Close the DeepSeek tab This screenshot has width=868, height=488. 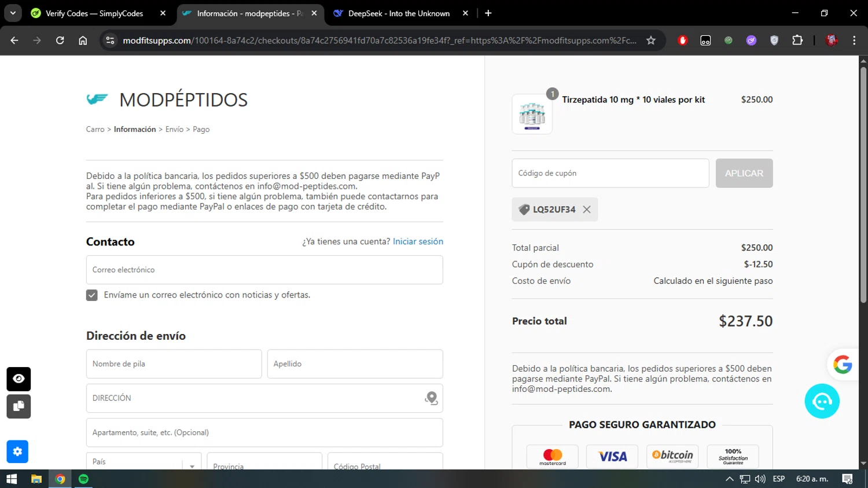[465, 13]
